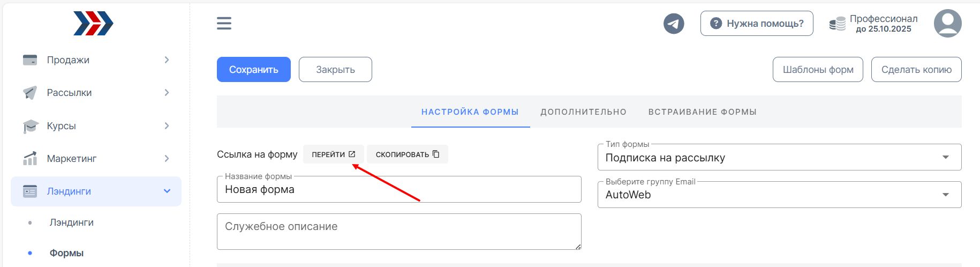Click the Сохранить button
The width and height of the screenshot is (980, 267).
[x=254, y=70]
